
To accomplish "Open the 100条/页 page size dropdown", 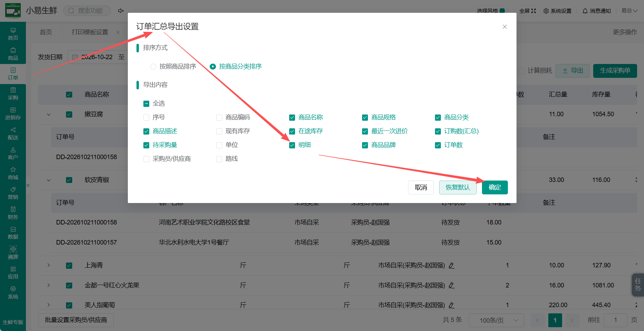I will pos(496,320).
